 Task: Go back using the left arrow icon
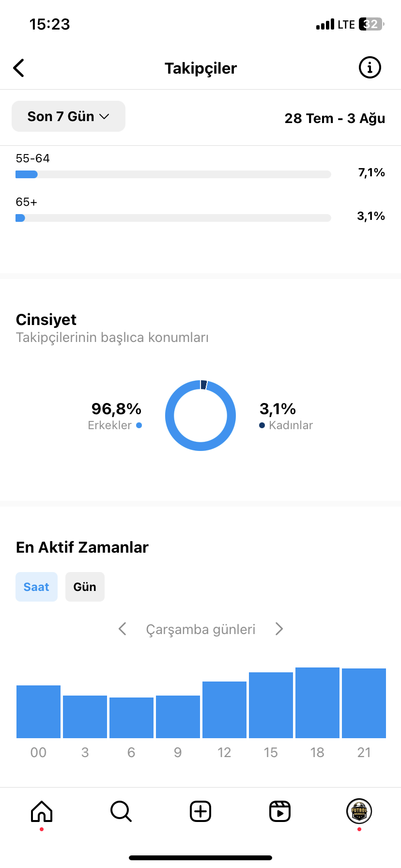click(19, 68)
